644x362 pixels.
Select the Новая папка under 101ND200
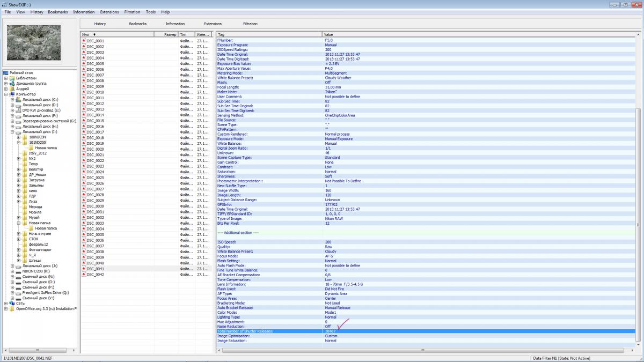46,147
